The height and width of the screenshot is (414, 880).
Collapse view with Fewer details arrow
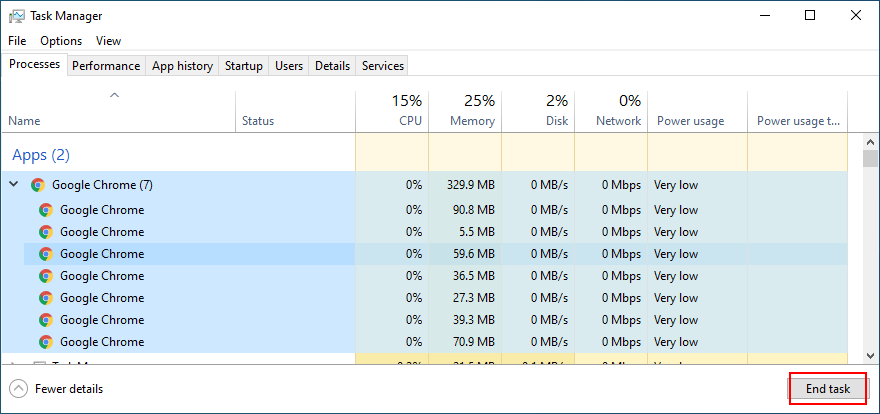(18, 389)
